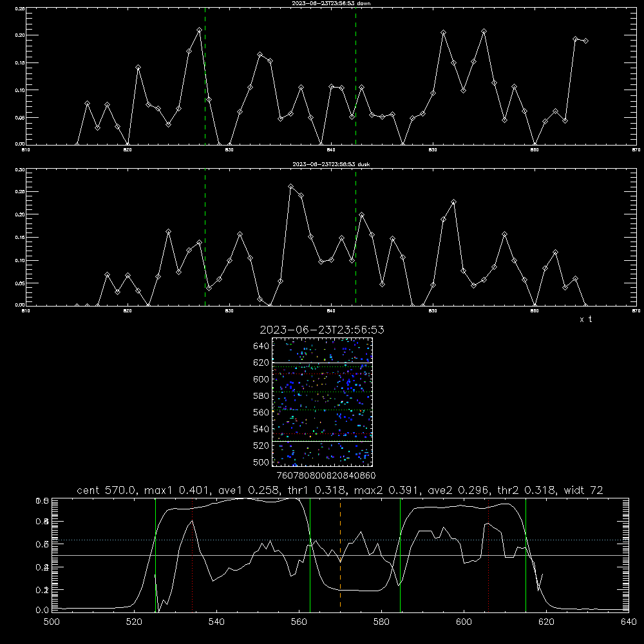
Task: Click the 600 x-axis label in bottom plot
Action: (x=464, y=622)
